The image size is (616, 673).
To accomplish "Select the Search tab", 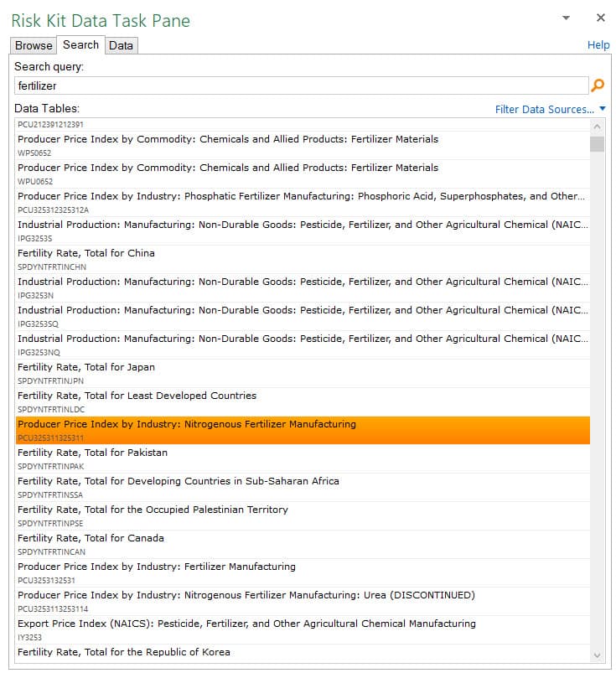I will (80, 44).
